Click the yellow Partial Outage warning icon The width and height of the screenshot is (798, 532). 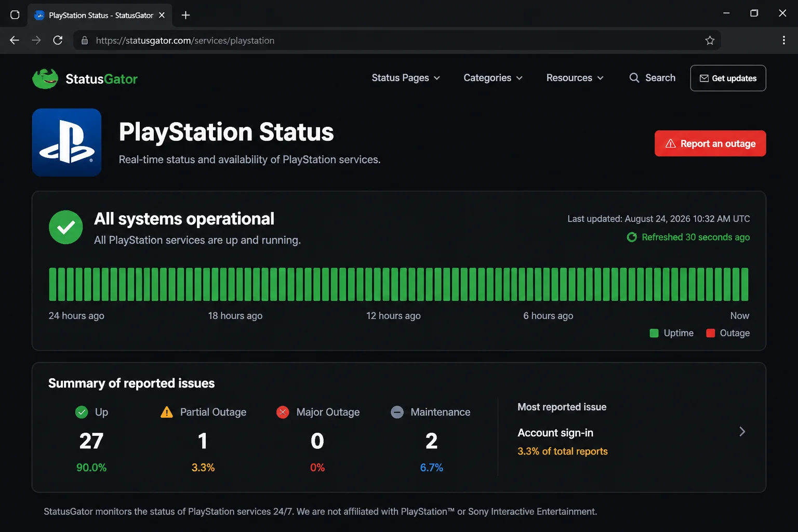pyautogui.click(x=167, y=412)
